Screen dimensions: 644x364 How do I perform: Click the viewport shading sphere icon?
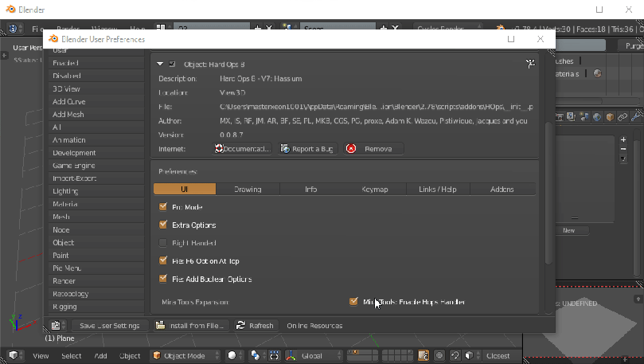tap(232, 355)
